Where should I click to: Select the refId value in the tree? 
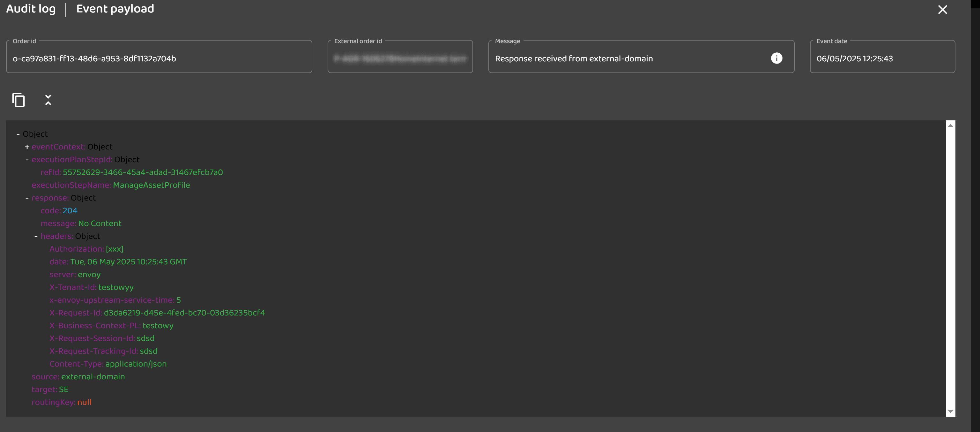pyautogui.click(x=143, y=172)
